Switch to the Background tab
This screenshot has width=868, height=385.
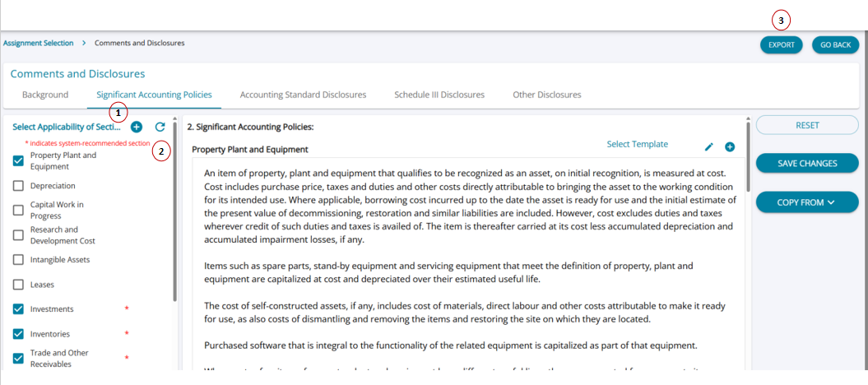coord(45,95)
